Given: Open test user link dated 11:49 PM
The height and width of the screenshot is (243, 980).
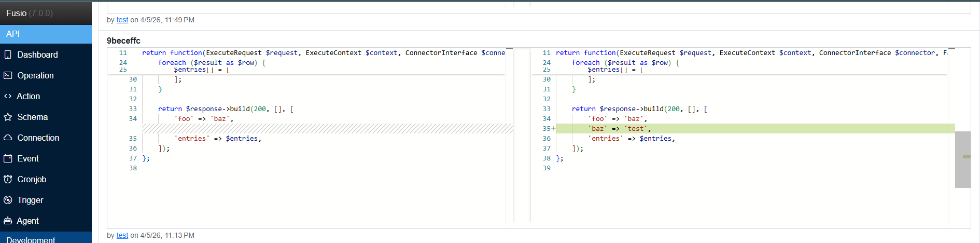Looking at the screenshot, I should (122, 20).
